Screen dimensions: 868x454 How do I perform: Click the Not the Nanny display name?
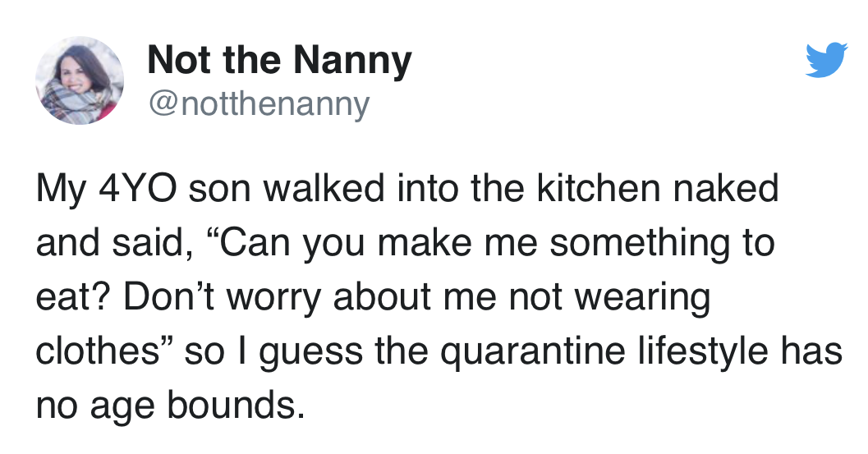click(x=279, y=61)
